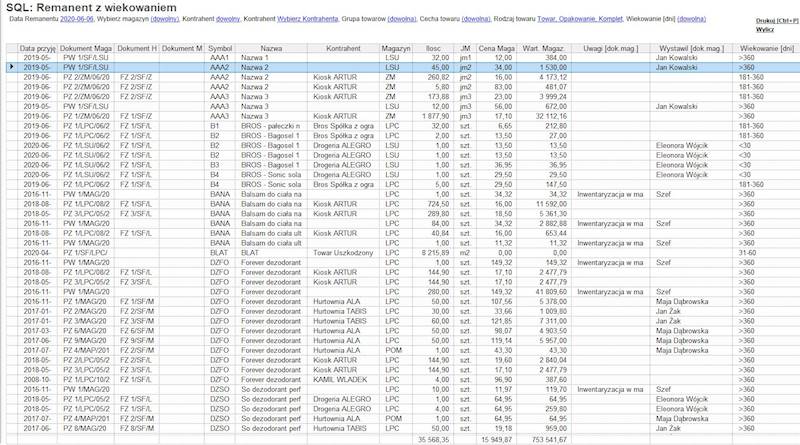Sort by the Wart. Magaz column header
Image resolution: width=800 pixels, height=445 pixels.
(543, 48)
